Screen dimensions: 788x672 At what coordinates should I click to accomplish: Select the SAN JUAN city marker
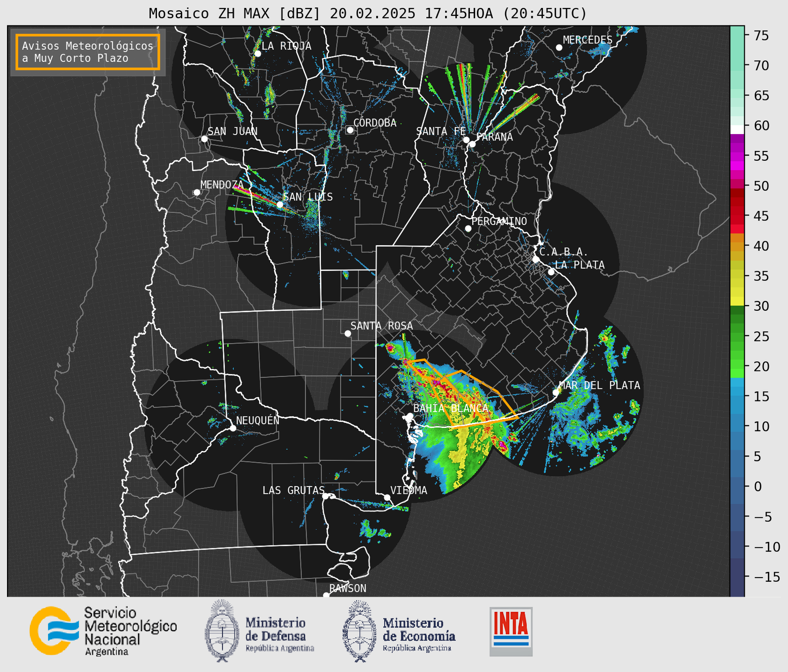pos(204,139)
